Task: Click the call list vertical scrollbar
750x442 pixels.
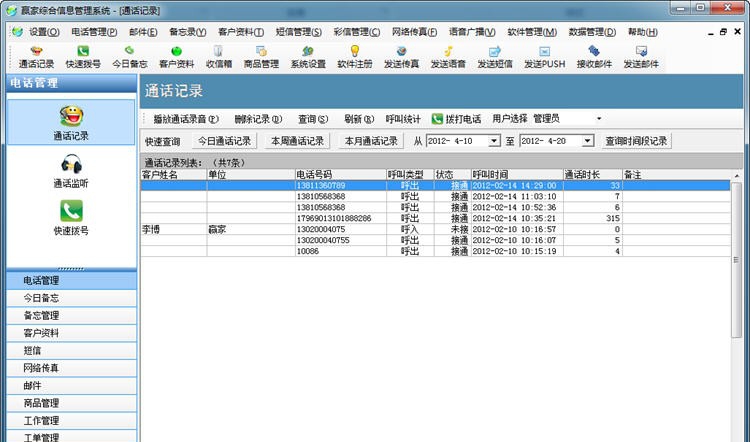Action: [736, 260]
